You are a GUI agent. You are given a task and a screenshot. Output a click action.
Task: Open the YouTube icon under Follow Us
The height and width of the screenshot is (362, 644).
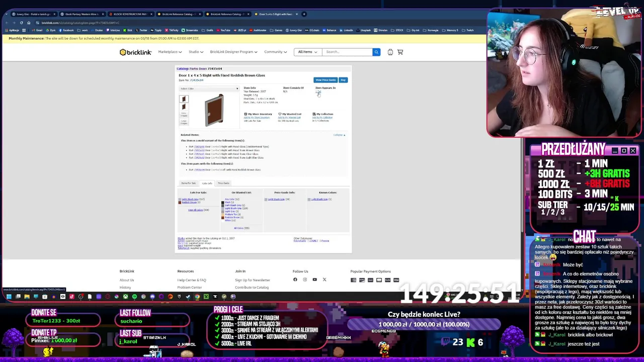pos(314,280)
